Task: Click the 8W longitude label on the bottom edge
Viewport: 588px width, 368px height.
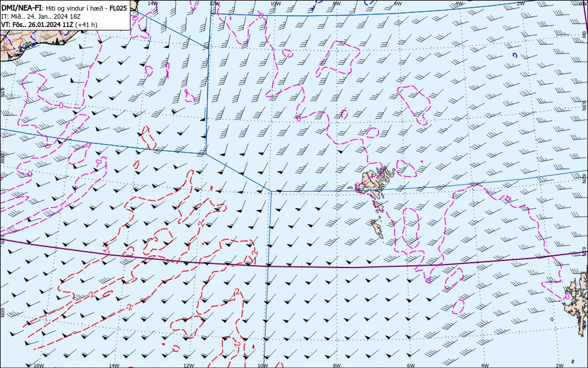Action: click(337, 366)
